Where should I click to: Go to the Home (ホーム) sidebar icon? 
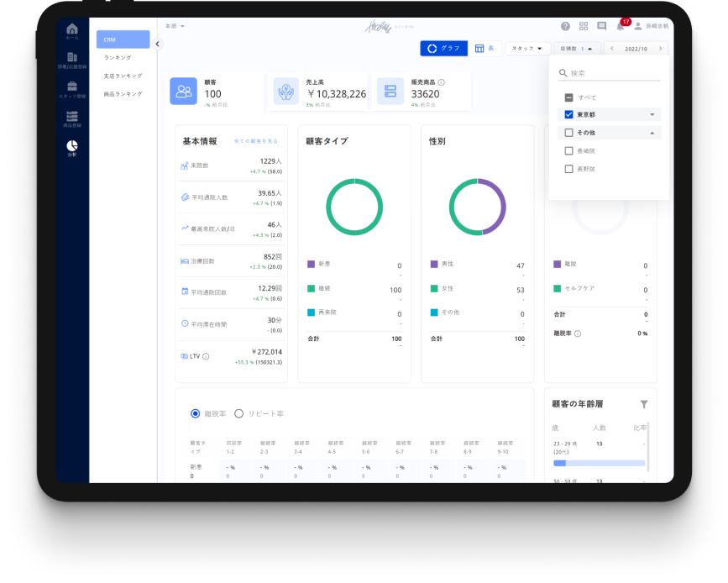pyautogui.click(x=72, y=29)
